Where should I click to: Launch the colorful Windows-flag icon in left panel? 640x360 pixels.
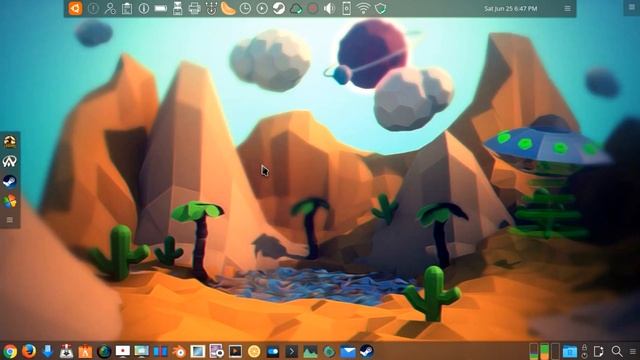(10, 200)
